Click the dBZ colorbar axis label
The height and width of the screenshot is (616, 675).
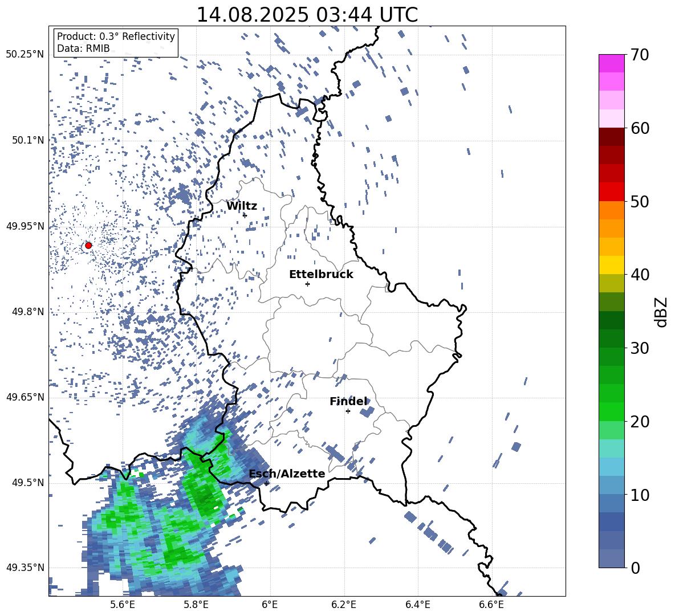662,312
